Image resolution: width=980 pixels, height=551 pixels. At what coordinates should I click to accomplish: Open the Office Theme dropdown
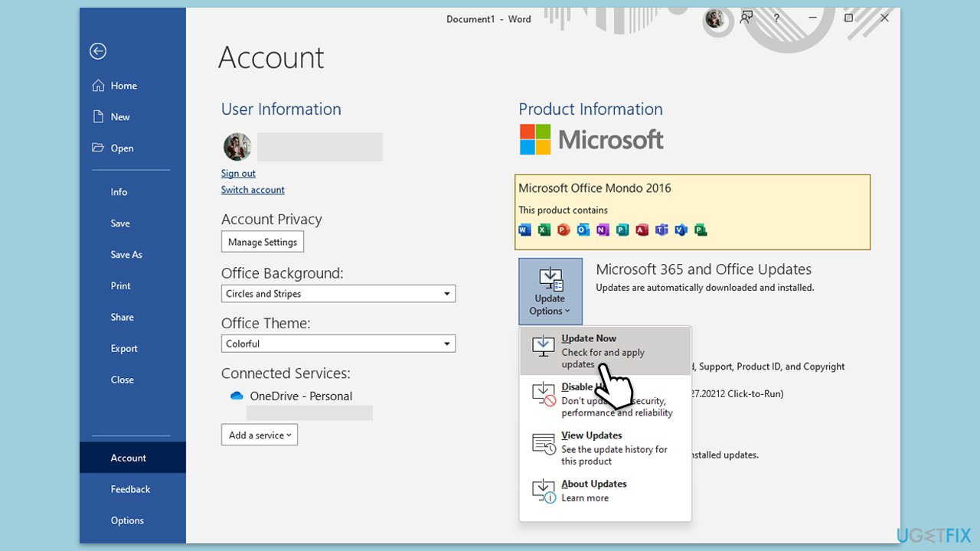pyautogui.click(x=446, y=343)
